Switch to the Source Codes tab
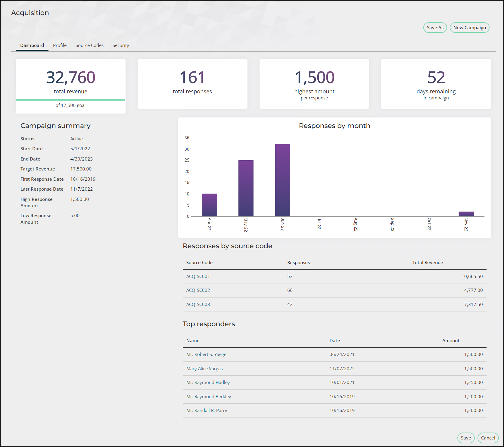Image resolution: width=504 pixels, height=447 pixels. tap(89, 45)
